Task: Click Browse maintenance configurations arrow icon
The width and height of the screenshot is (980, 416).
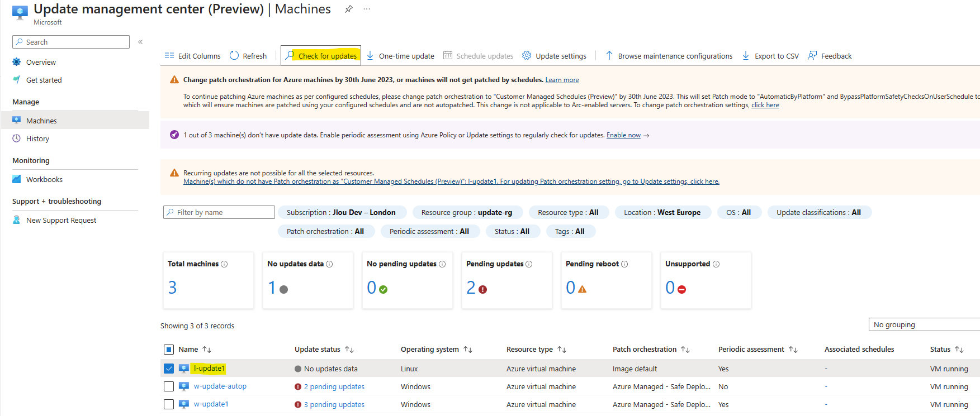Action: click(x=609, y=55)
